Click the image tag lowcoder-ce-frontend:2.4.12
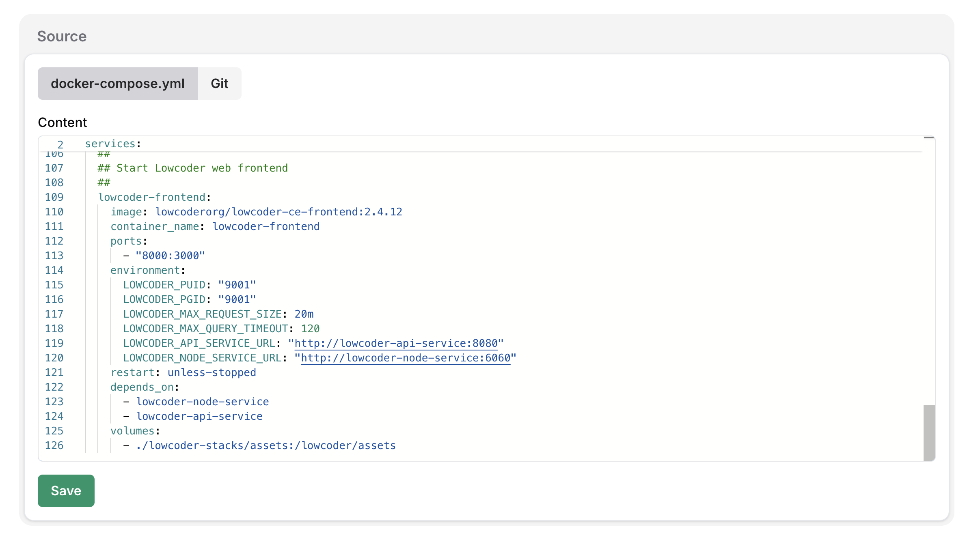 (278, 212)
